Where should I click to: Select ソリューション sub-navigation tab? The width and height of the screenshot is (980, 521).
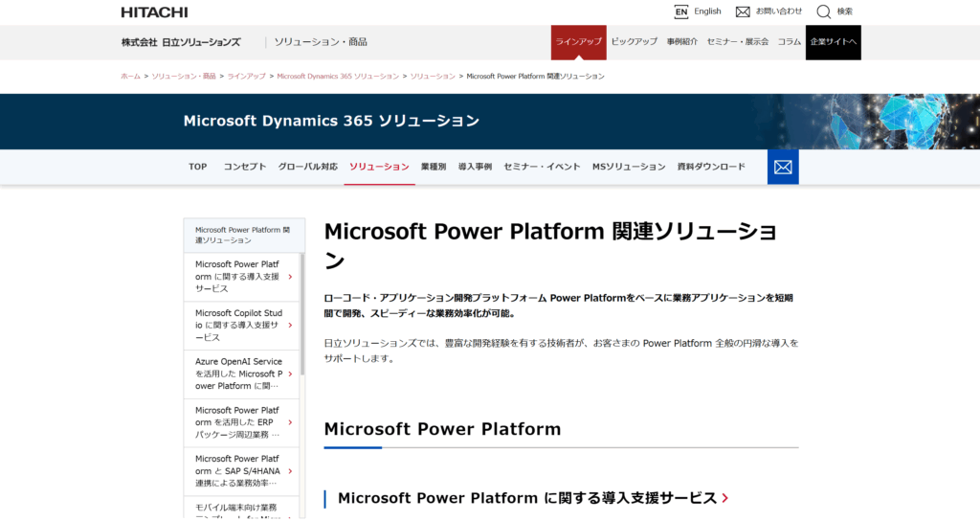pos(379,167)
